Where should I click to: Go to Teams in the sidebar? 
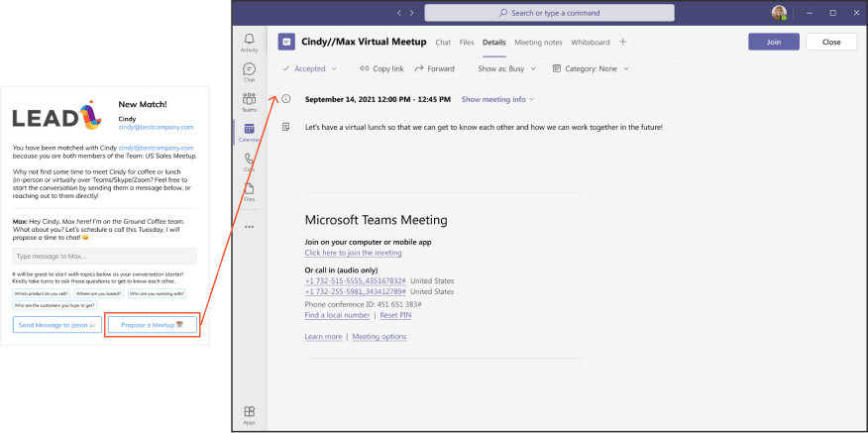click(x=249, y=102)
